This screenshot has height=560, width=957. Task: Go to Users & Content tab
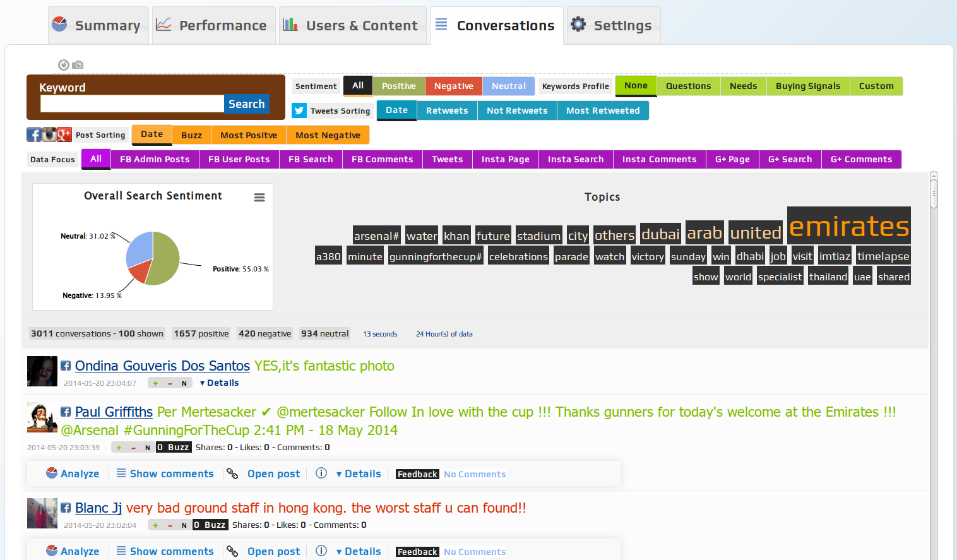(x=353, y=25)
